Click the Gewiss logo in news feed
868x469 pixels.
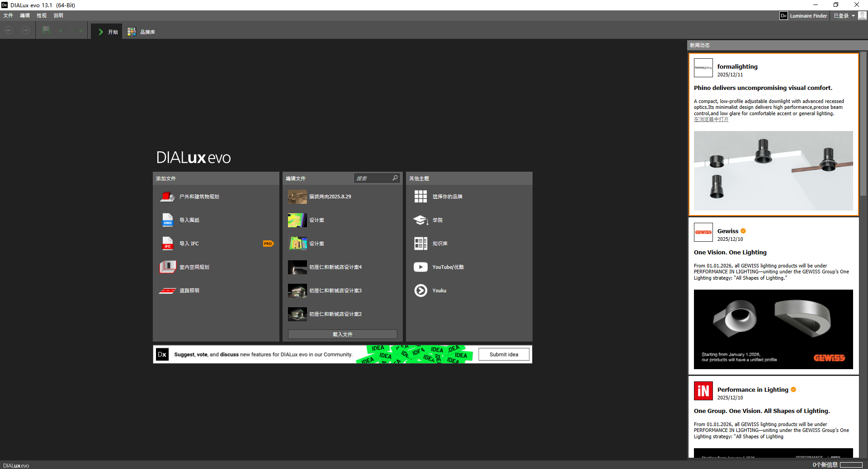[703, 232]
